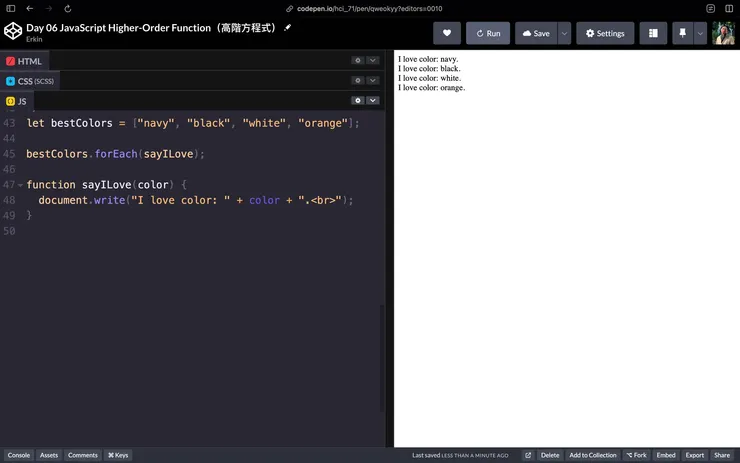Reload the browser page
740x463 pixels.
click(x=67, y=8)
